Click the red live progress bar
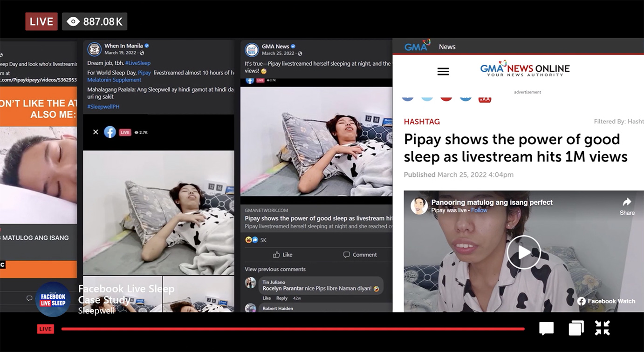Image resolution: width=644 pixels, height=352 pixels. [x=293, y=329]
